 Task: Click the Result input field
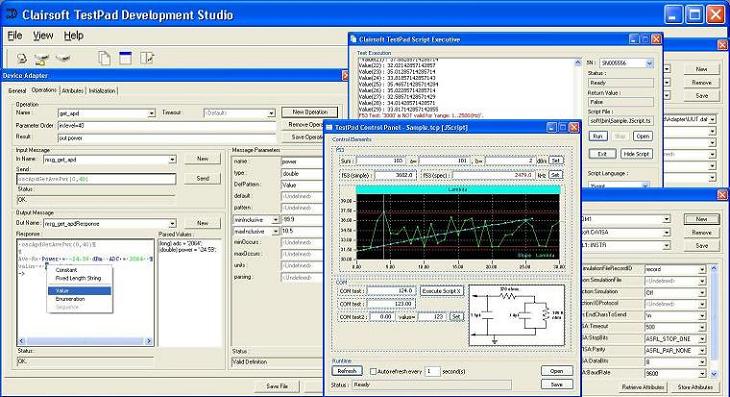coord(166,138)
